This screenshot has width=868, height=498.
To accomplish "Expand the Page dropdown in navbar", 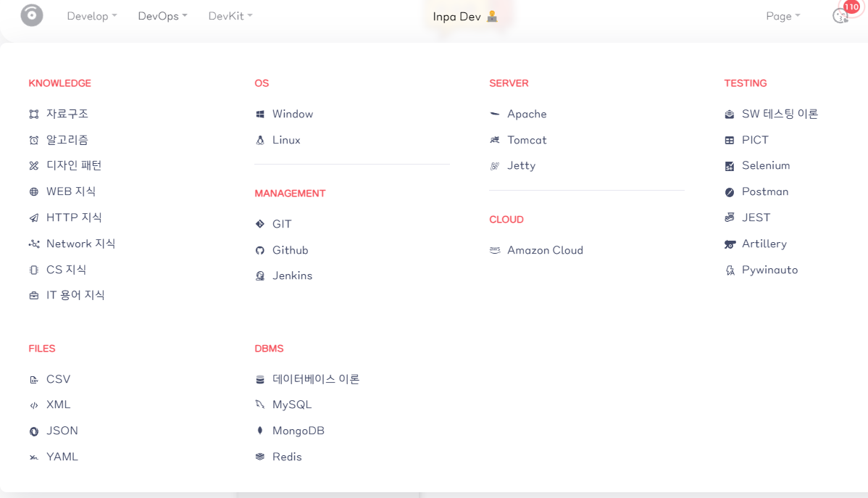I will (783, 16).
